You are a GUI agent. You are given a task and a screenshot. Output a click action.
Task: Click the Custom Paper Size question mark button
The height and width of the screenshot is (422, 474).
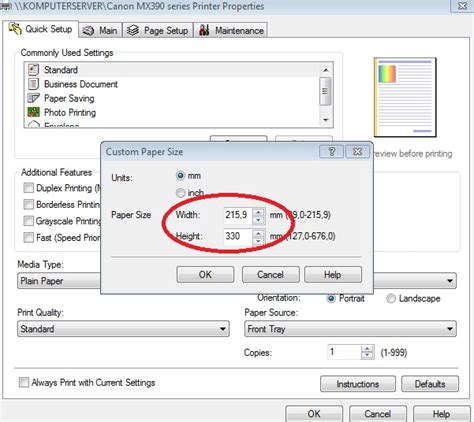point(331,152)
